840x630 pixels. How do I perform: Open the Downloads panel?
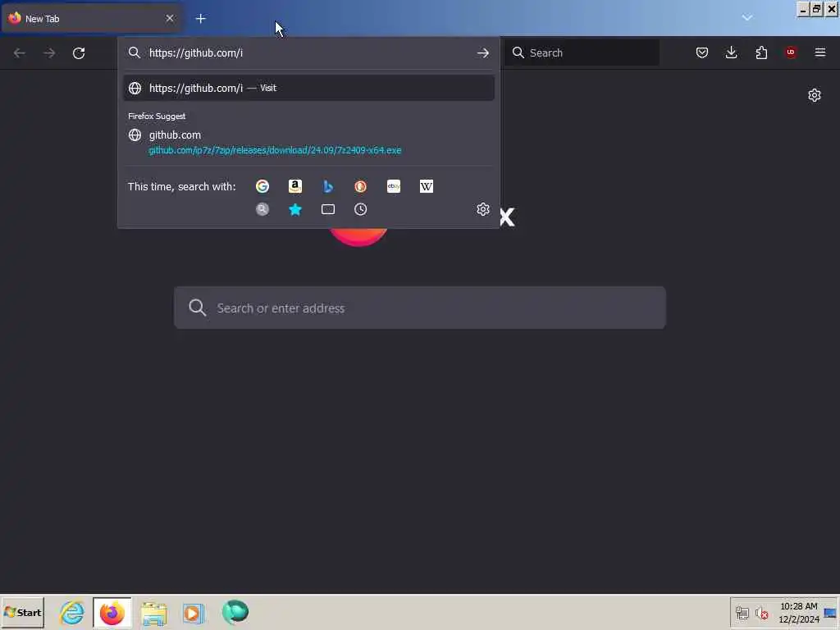731,52
